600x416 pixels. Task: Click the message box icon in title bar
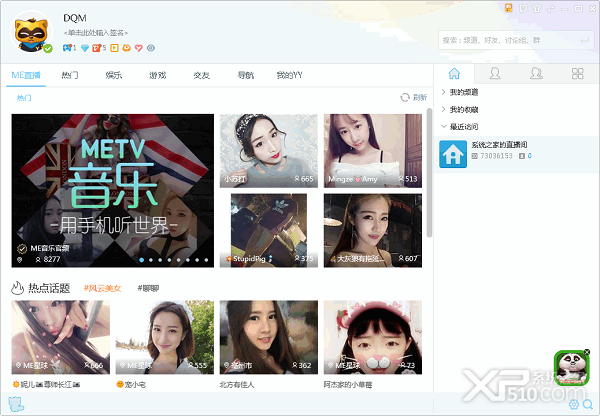pyautogui.click(x=523, y=8)
